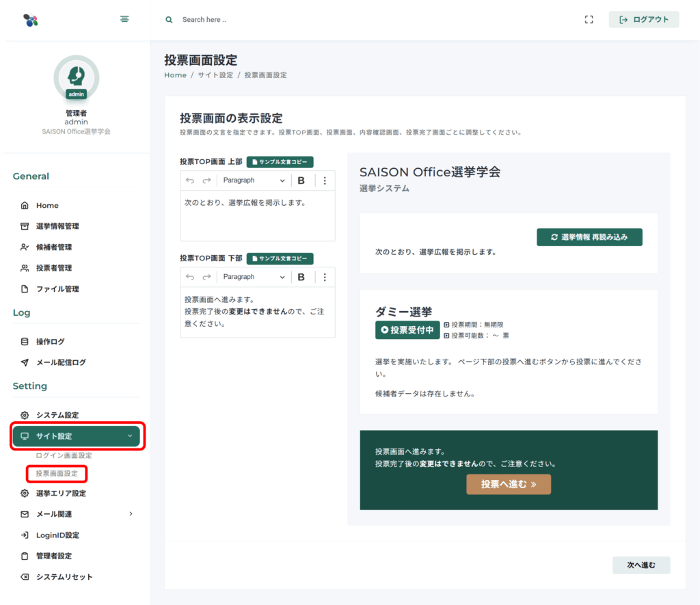This screenshot has width=700, height=605.
Task: Toggle bold in the 下部 editor
Action: (301, 278)
